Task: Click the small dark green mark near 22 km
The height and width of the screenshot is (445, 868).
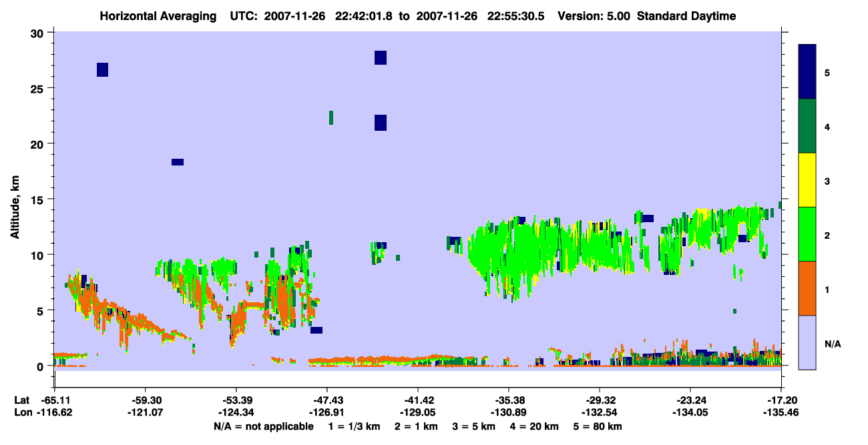Action: [331, 117]
